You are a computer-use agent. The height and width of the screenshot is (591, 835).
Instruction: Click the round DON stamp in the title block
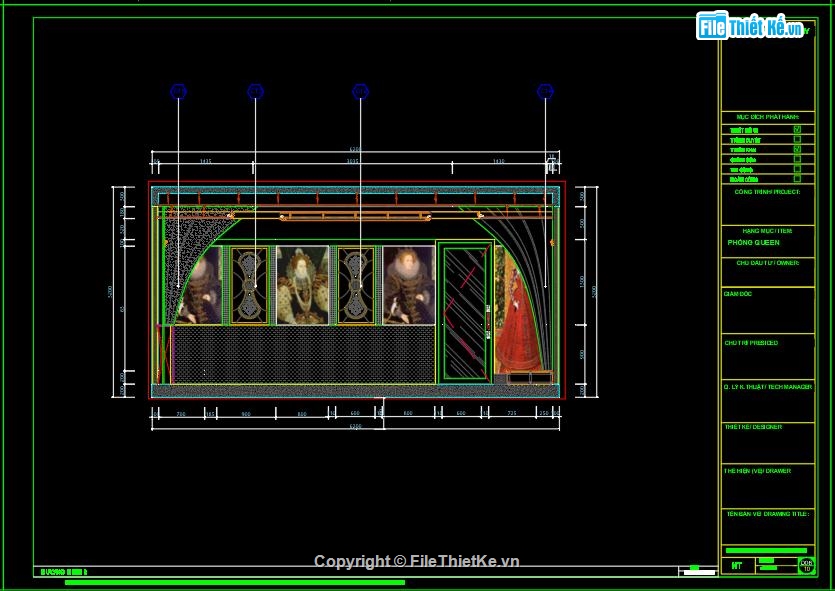pyautogui.click(x=806, y=565)
